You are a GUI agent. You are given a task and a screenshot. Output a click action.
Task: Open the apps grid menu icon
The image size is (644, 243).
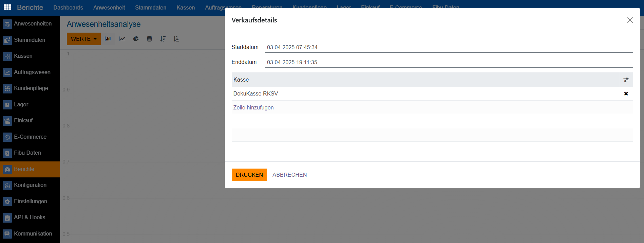click(x=7, y=7)
